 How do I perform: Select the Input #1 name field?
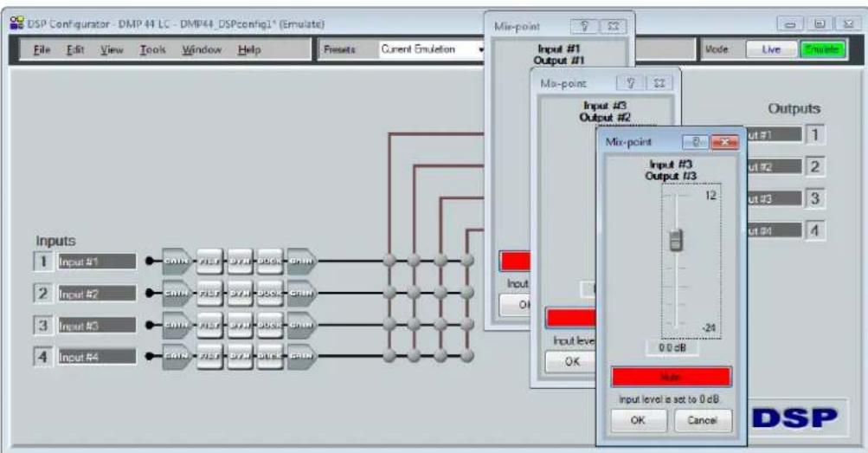[97, 262]
